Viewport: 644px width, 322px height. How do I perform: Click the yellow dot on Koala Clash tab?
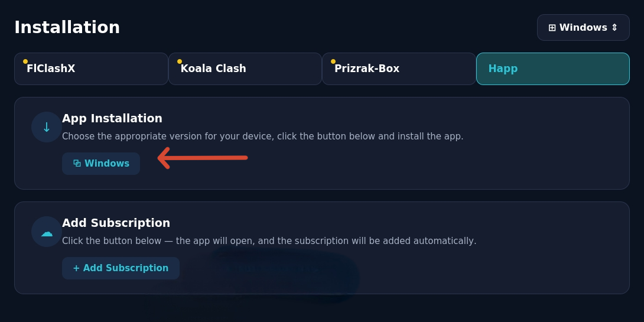click(x=180, y=61)
